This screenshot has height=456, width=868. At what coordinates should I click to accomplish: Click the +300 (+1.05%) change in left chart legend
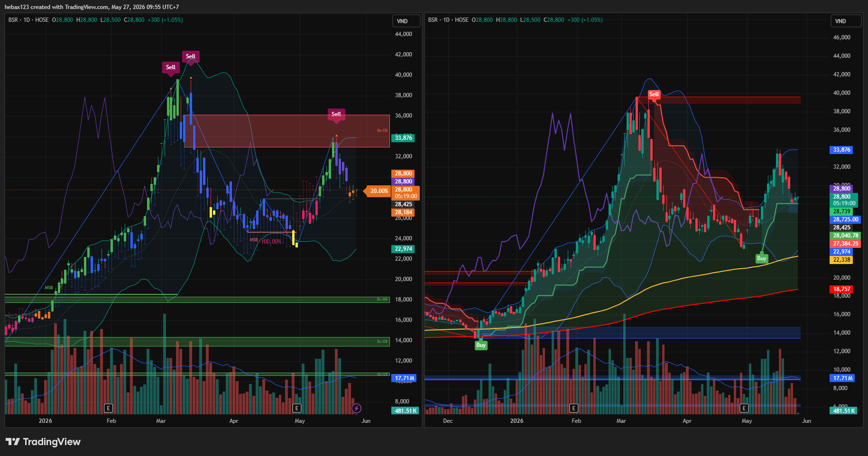tap(165, 20)
